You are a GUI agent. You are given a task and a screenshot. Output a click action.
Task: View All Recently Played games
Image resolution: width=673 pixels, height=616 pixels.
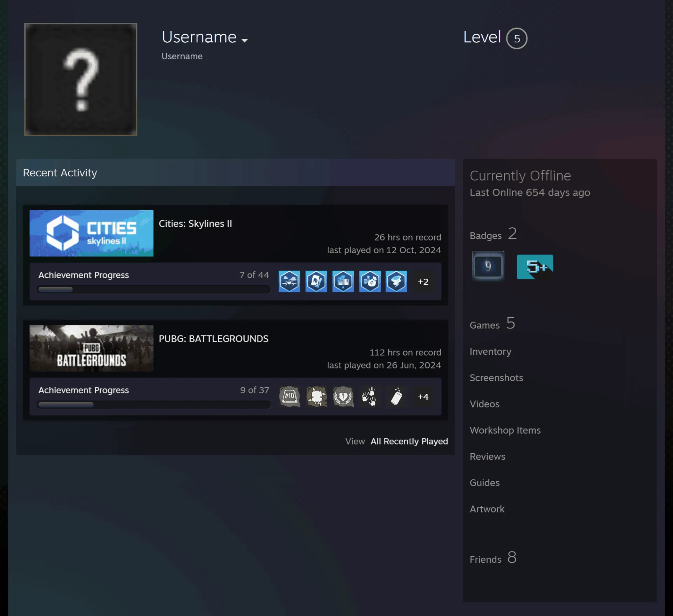(409, 441)
